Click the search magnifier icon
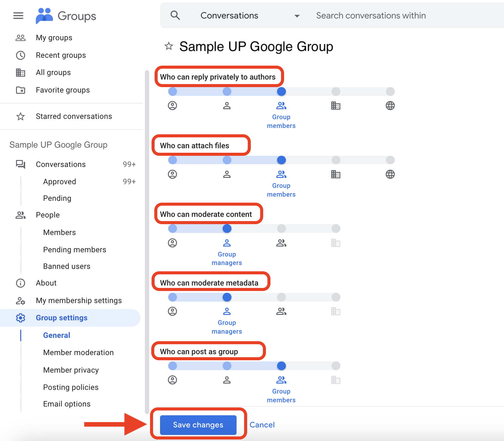 pyautogui.click(x=175, y=15)
